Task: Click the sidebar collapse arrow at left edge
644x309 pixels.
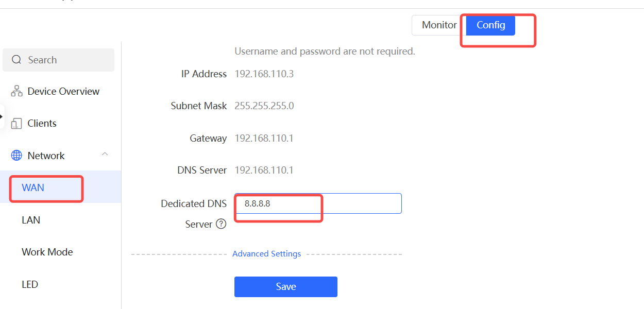Action: 2,116
